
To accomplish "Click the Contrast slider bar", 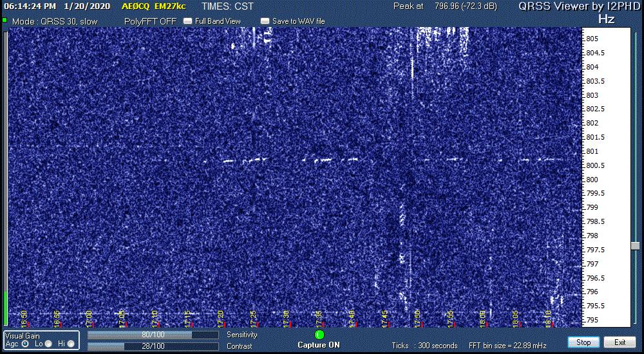I will (153, 346).
